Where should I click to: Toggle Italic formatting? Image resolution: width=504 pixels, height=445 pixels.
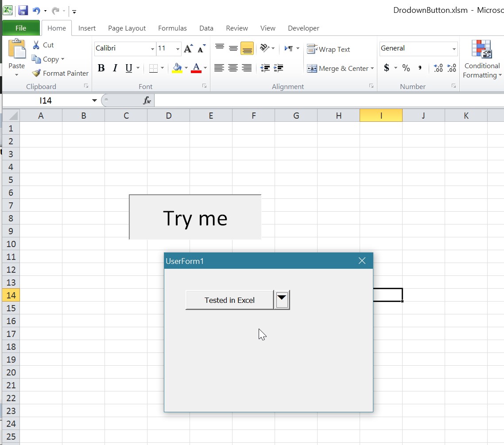click(115, 68)
